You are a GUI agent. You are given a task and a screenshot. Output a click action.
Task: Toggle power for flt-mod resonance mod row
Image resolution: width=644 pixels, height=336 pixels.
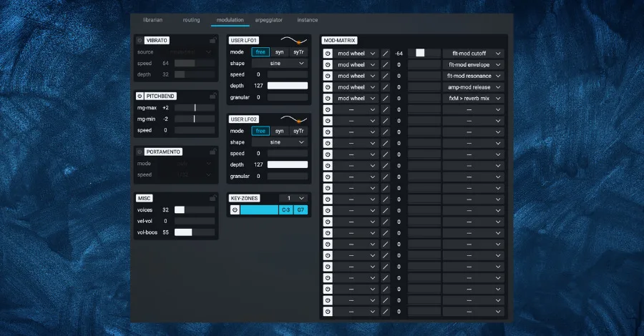pos(328,76)
